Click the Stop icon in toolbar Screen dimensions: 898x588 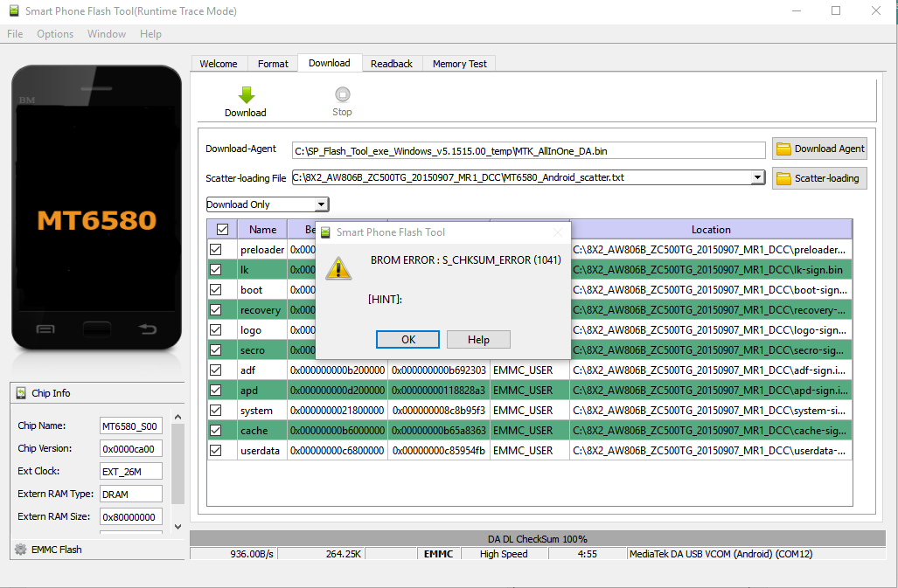pos(342,94)
